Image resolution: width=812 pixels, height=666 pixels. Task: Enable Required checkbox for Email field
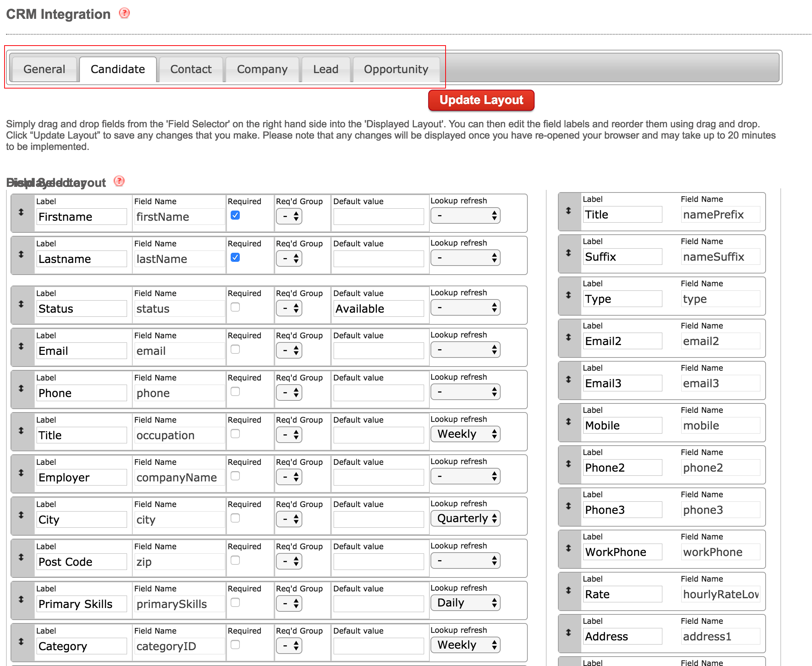[235, 350]
